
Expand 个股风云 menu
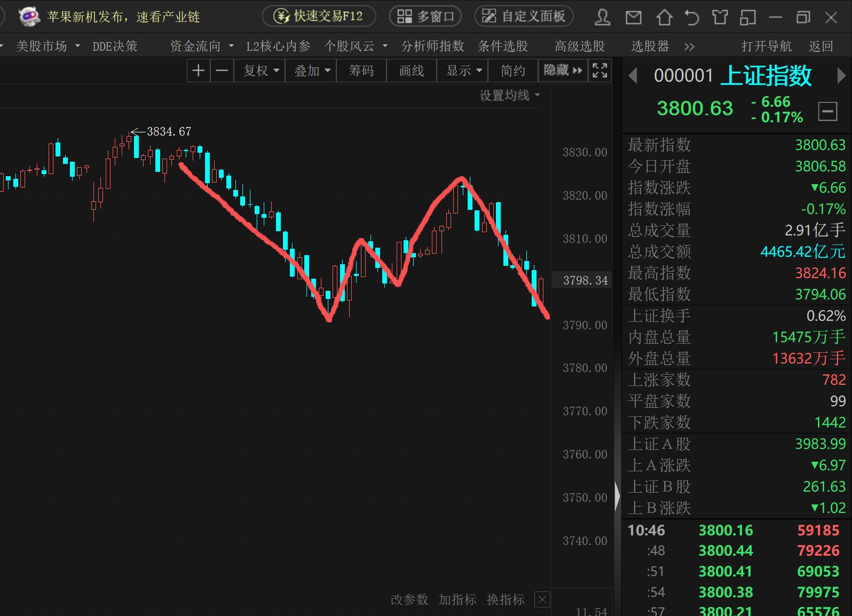point(356,46)
